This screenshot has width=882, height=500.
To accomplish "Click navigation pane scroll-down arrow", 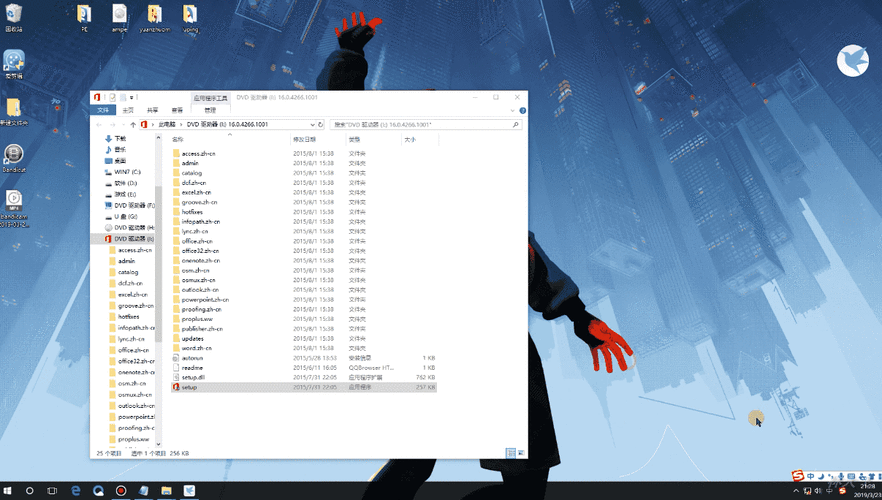I will click(x=158, y=444).
